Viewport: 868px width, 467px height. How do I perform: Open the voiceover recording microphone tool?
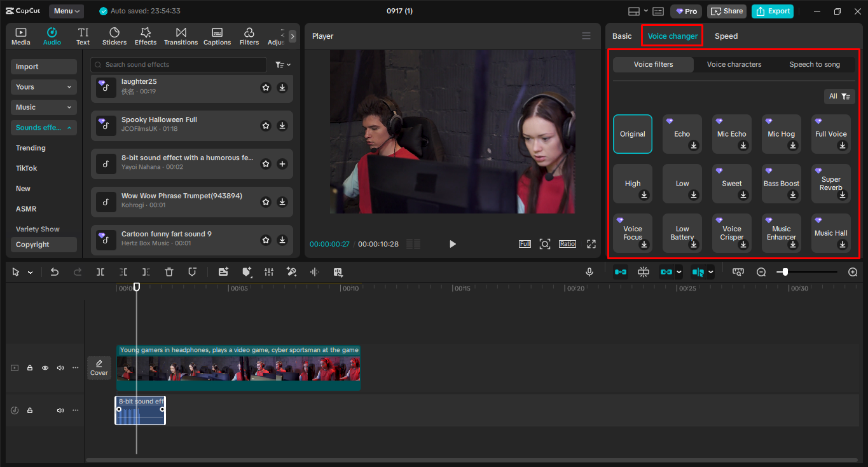click(x=589, y=272)
